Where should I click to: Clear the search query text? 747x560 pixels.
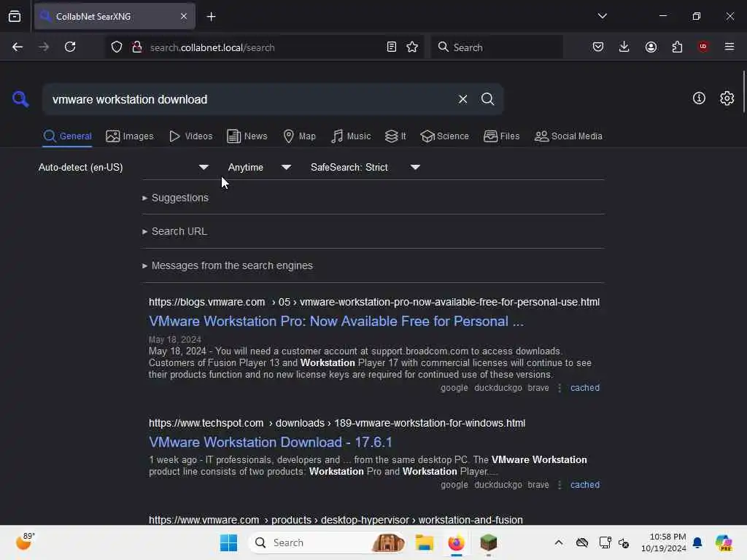click(x=462, y=99)
